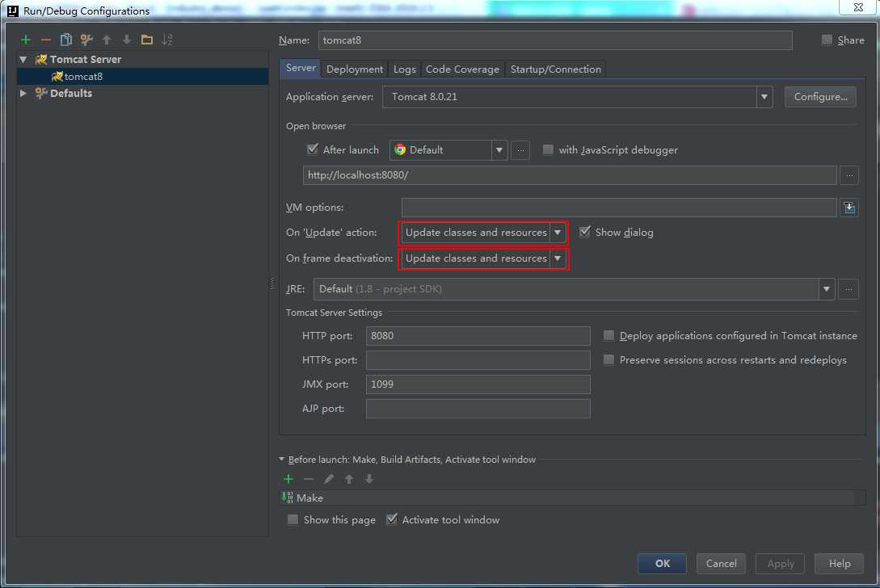Move before-launch task up arrow
Image resolution: width=880 pixels, height=588 pixels.
349,479
